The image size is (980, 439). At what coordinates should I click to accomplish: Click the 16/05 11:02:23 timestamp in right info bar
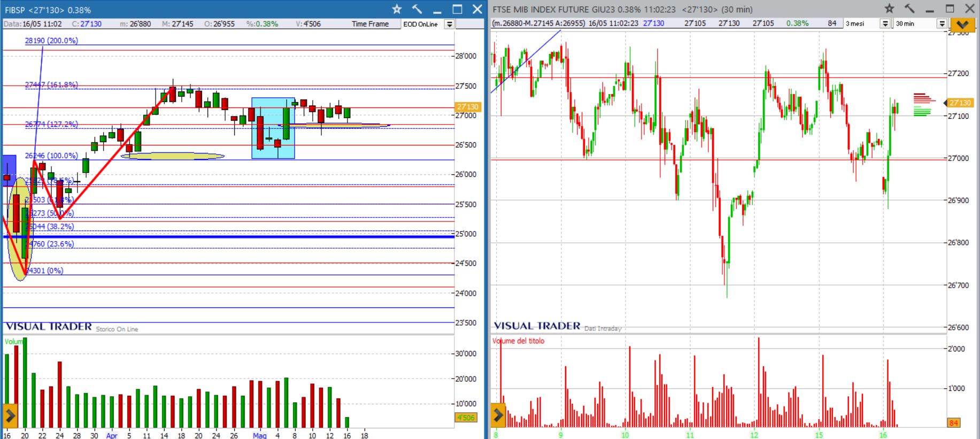click(613, 24)
